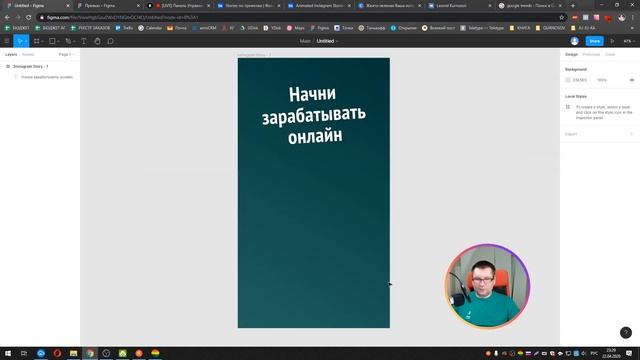The width and height of the screenshot is (640, 360).
Task: Click the Present play icon
Action: tap(612, 41)
